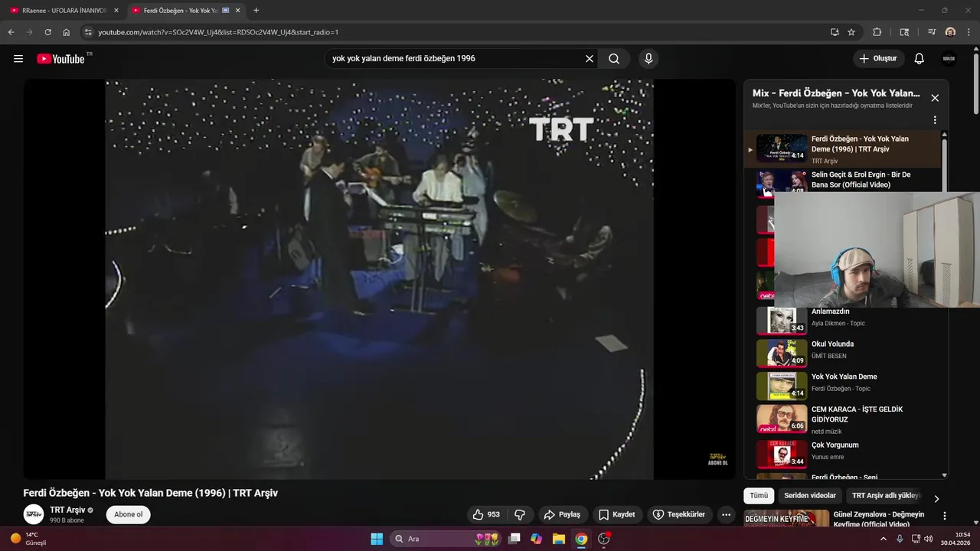Play Selin Geçit & Erol Evgin video
This screenshot has height=551, width=980.
pyautogui.click(x=842, y=182)
